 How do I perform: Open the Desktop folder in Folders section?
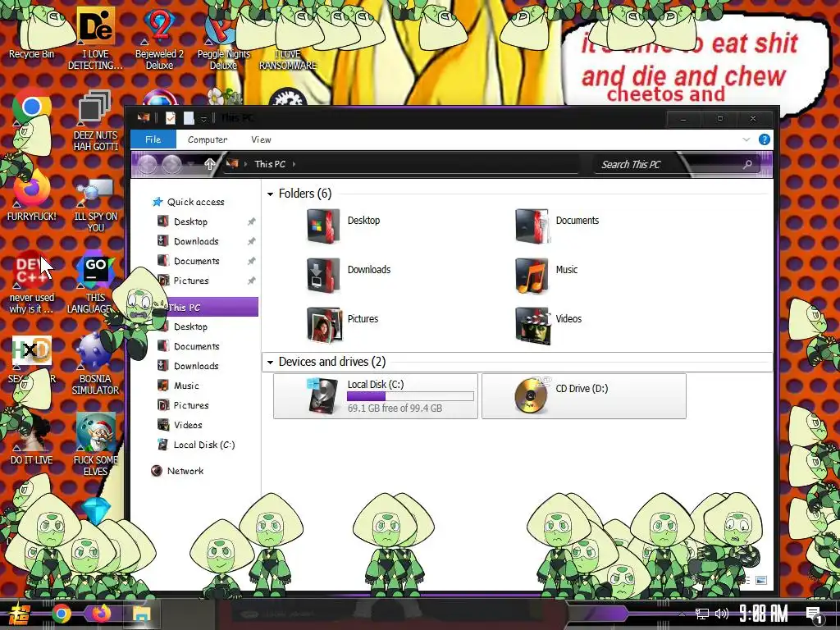[x=323, y=226]
